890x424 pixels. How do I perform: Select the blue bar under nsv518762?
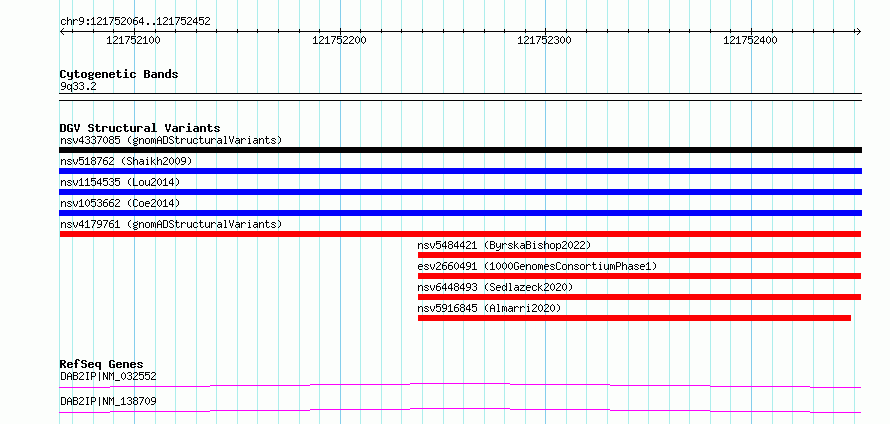point(461,171)
